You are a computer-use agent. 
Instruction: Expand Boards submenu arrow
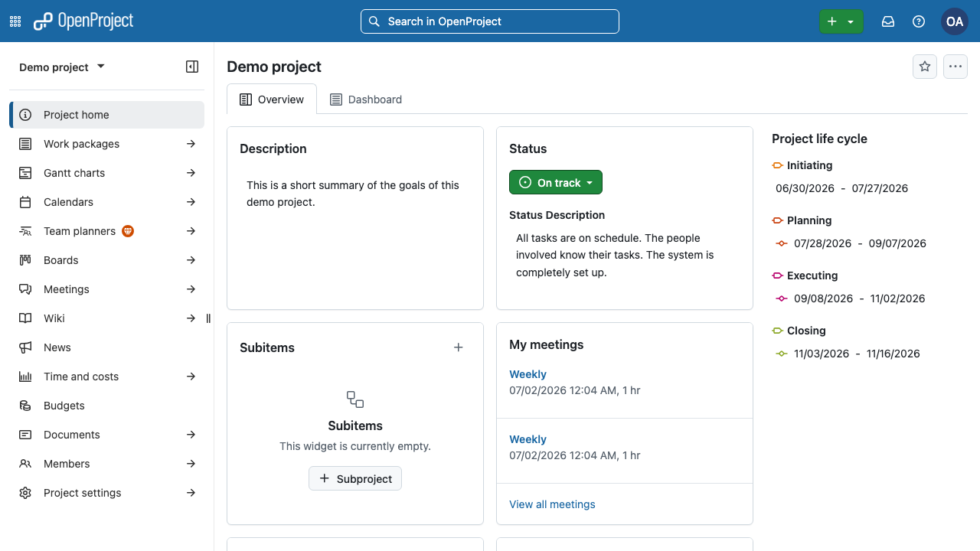coord(191,260)
